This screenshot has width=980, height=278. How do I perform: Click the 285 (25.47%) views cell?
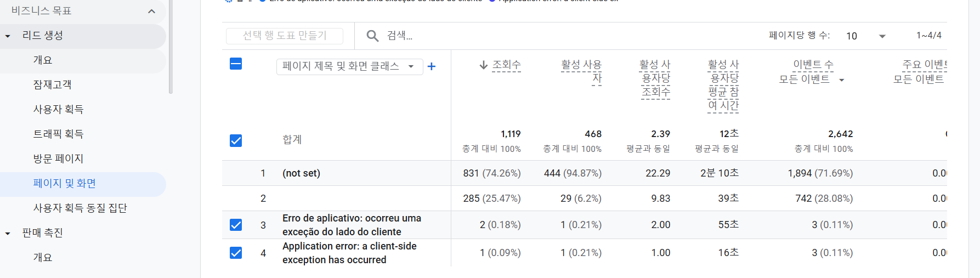[492, 198]
